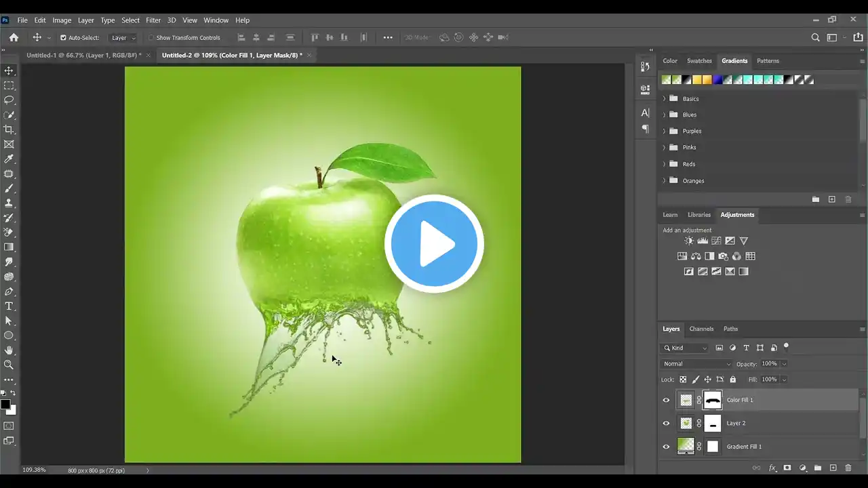Screen dimensions: 868x488
Task: Open the Normal blend mode dropdown
Action: (x=696, y=364)
